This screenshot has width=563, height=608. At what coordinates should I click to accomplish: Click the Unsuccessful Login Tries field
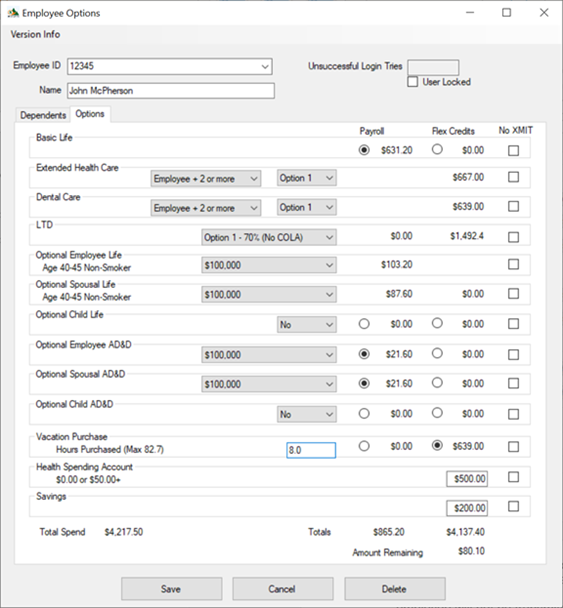pos(433,67)
